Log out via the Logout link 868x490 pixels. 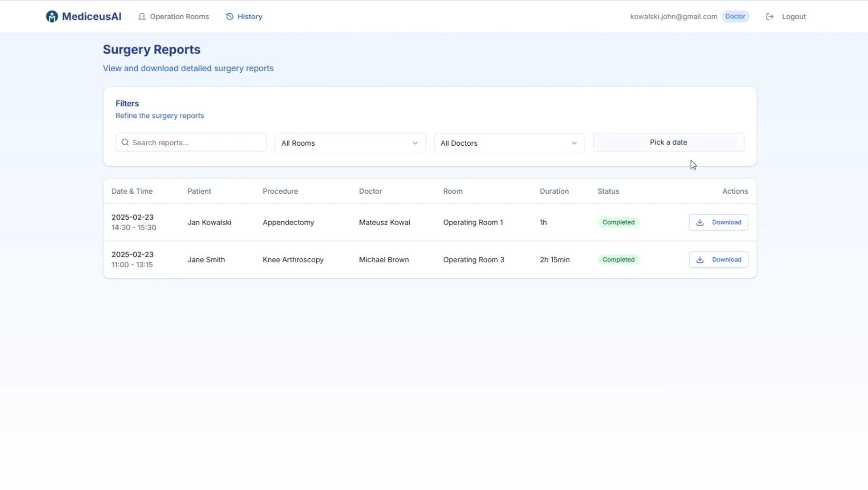pyautogui.click(x=786, y=17)
